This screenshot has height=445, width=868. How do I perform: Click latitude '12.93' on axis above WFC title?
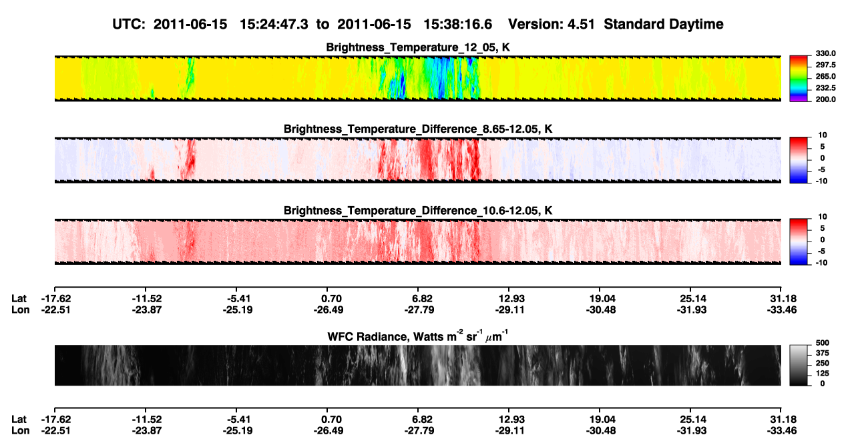[509, 298]
